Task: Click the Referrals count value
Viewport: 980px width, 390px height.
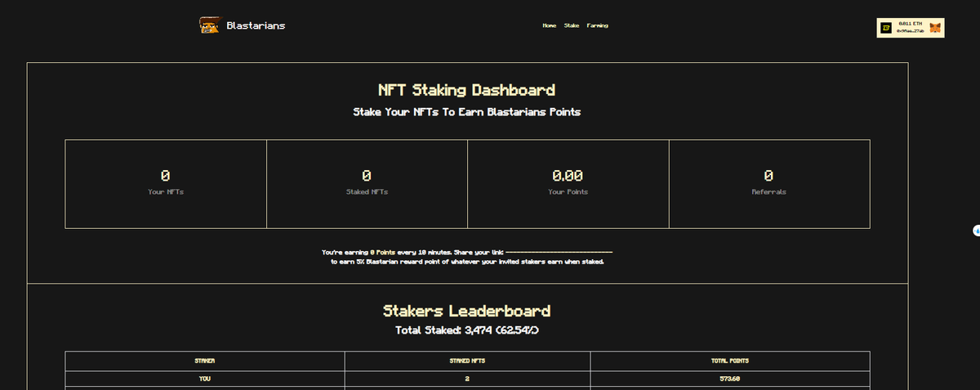Action: [768, 175]
